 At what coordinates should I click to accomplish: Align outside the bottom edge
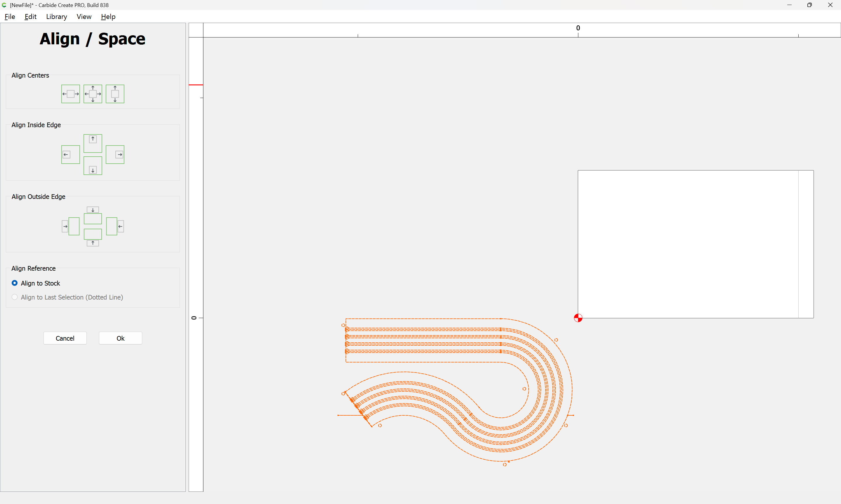click(x=93, y=237)
